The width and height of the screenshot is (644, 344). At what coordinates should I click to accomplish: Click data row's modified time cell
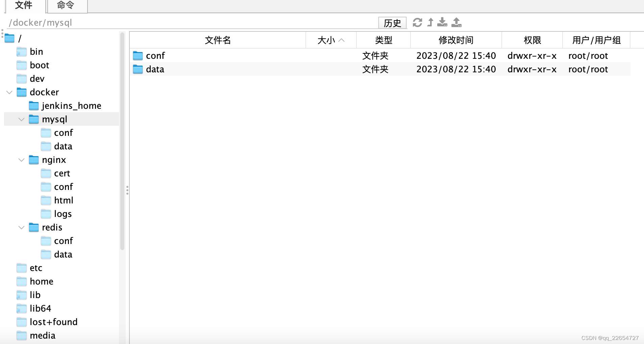(x=456, y=69)
